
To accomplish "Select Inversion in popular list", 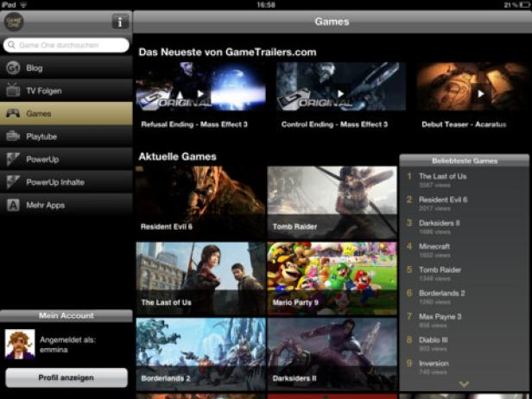I will click(x=464, y=367).
